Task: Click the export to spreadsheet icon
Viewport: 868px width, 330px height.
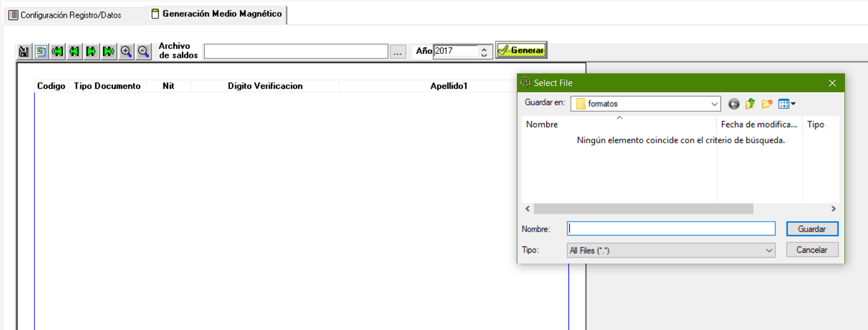Action: tap(41, 52)
